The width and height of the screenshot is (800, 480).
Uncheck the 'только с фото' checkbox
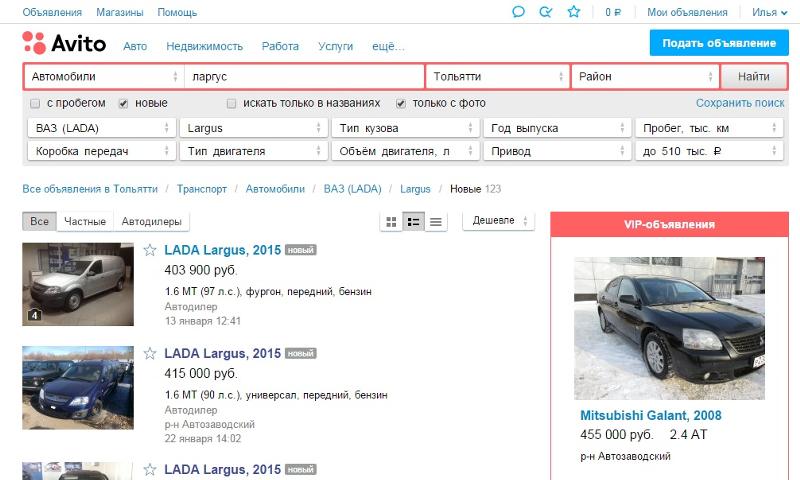tap(401, 104)
